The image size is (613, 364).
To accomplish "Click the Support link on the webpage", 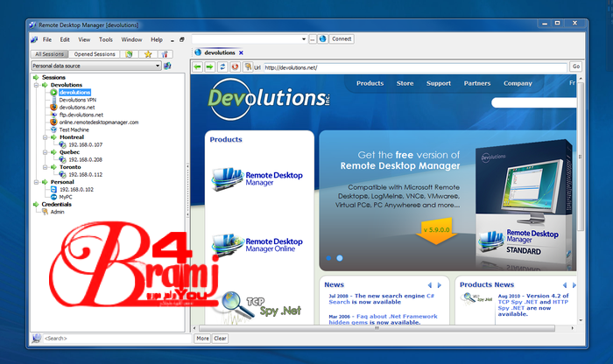I will point(438,83).
